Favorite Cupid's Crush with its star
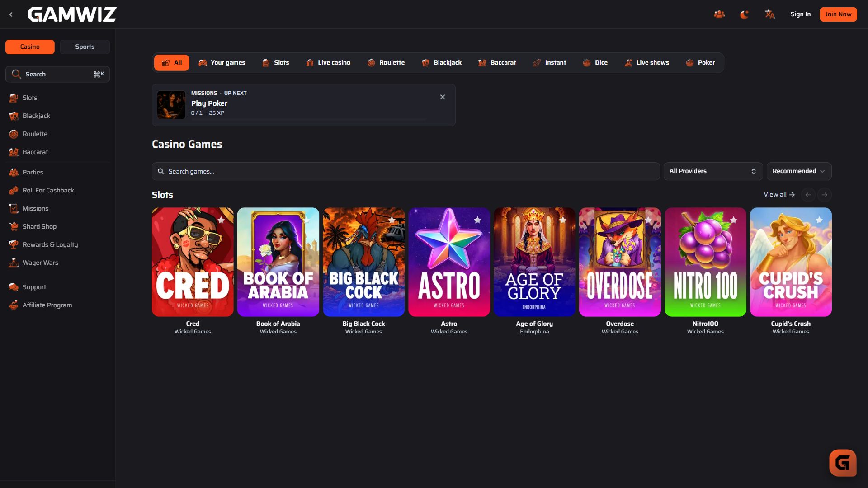Viewport: 868px width, 488px height. click(x=819, y=220)
